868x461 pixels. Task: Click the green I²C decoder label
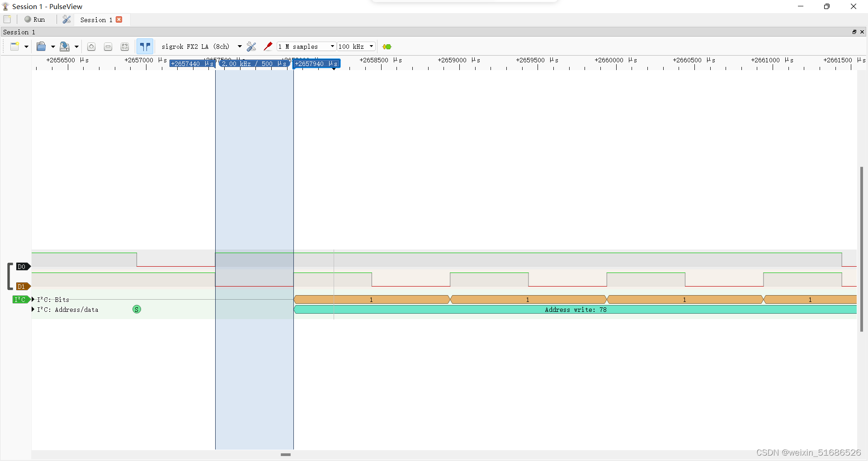21,299
